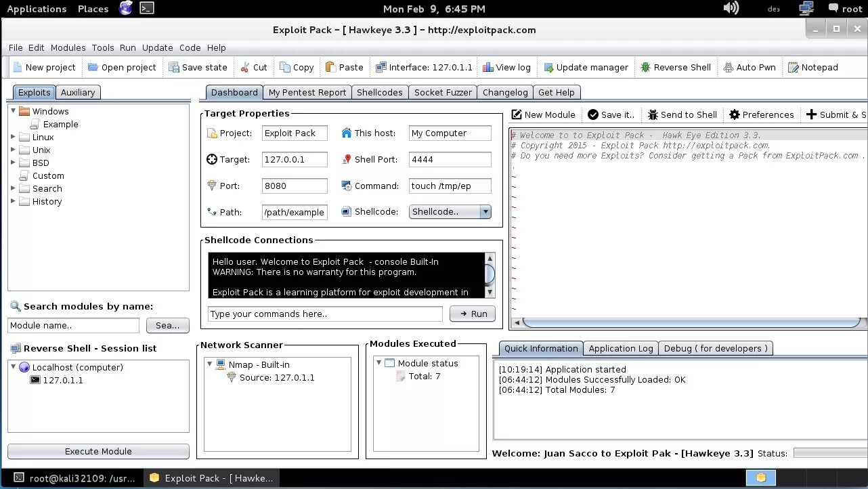This screenshot has width=868, height=489.
Task: Collapse the Module status node
Action: [x=378, y=362]
